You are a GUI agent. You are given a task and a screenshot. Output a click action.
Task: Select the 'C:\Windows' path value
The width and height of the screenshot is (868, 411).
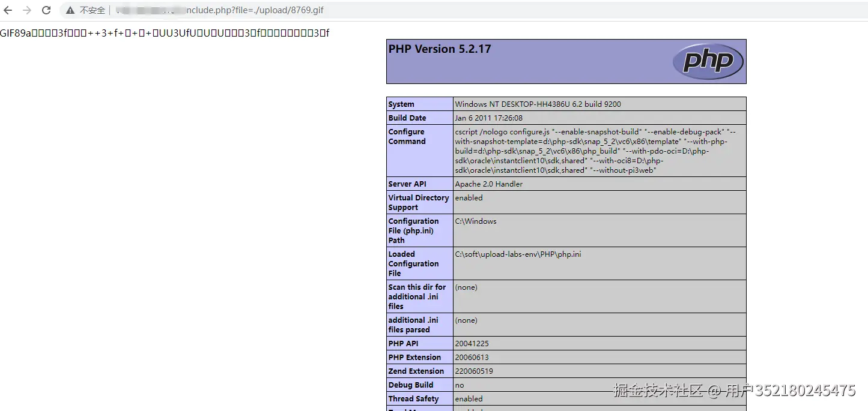point(476,221)
